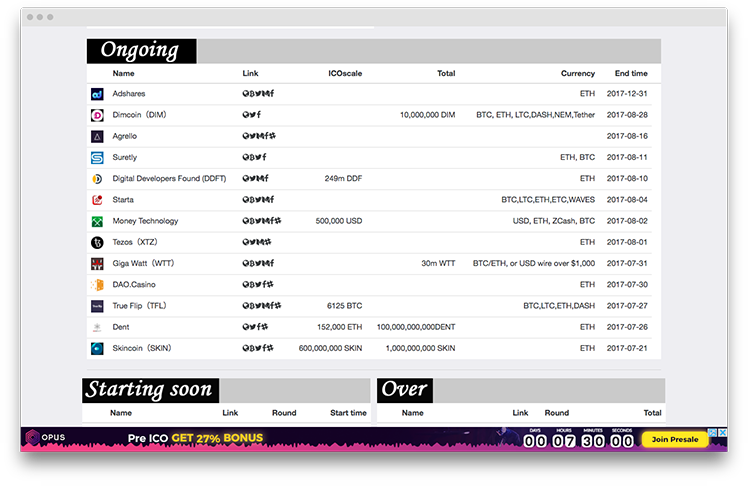Click Digital Developers Found logo icon
This screenshot has height=488, width=748.
click(97, 179)
